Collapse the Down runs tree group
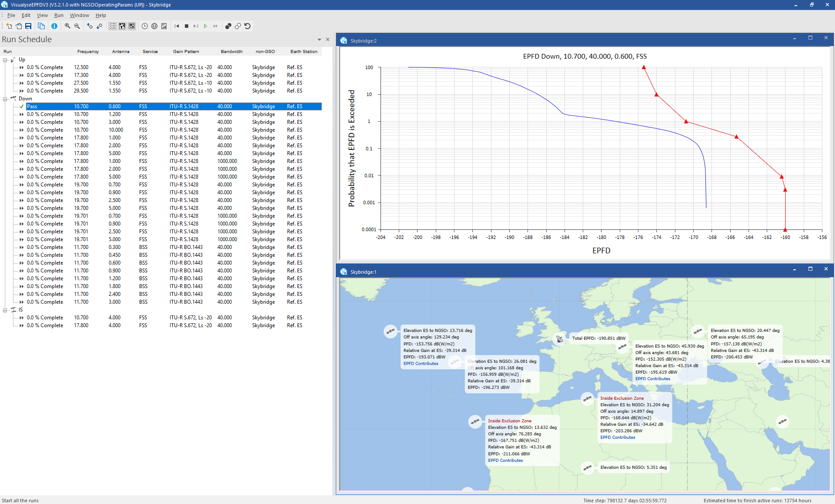835x504 pixels. click(5, 99)
